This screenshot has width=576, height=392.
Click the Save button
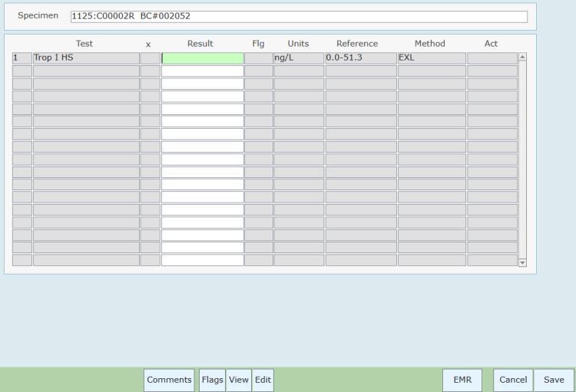554,380
